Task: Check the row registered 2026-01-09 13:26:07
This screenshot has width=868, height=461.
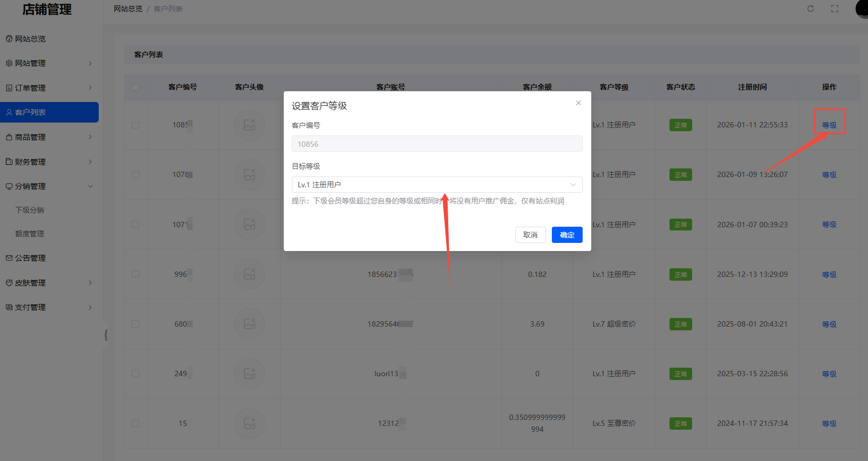Action: [x=135, y=174]
